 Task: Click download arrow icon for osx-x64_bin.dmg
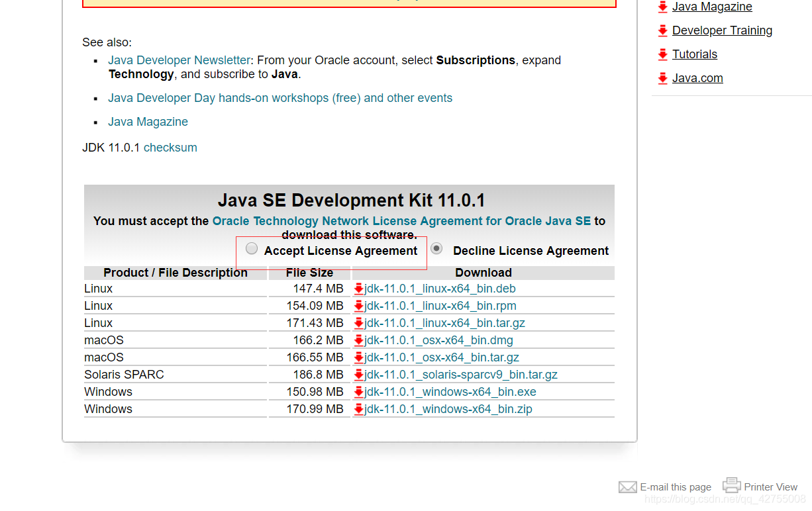coord(359,340)
